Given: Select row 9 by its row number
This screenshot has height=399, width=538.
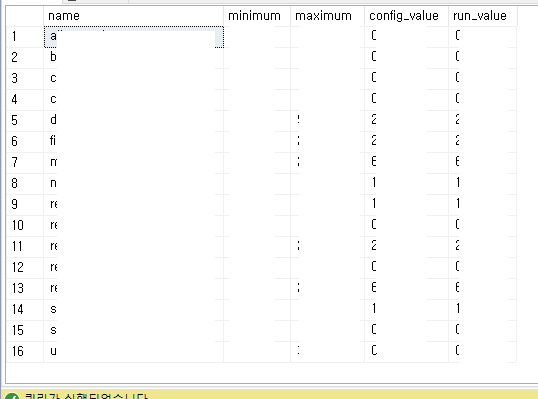Looking at the screenshot, I should 25,204.
